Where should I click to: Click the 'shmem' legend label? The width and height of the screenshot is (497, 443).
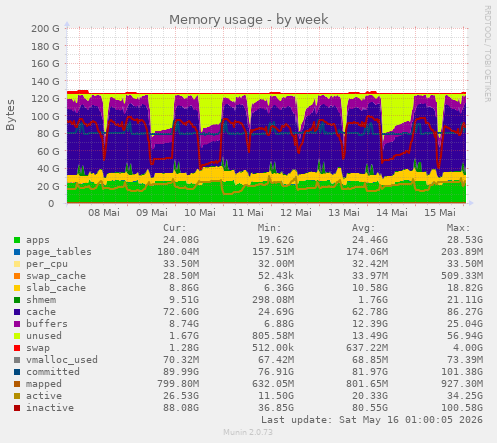[41, 300]
